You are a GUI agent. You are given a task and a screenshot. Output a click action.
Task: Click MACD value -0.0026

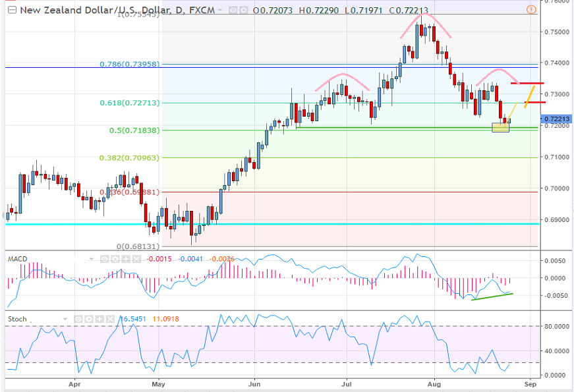pyautogui.click(x=222, y=259)
